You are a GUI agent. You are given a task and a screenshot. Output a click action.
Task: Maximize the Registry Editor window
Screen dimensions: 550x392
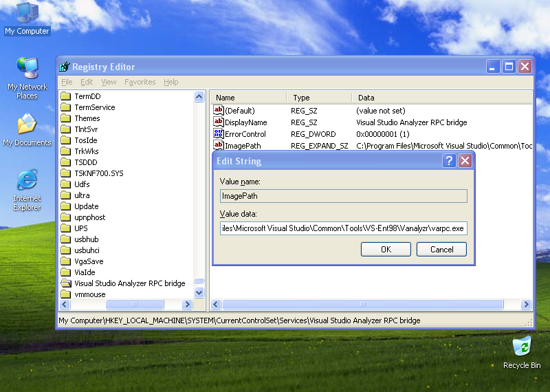pyautogui.click(x=509, y=66)
